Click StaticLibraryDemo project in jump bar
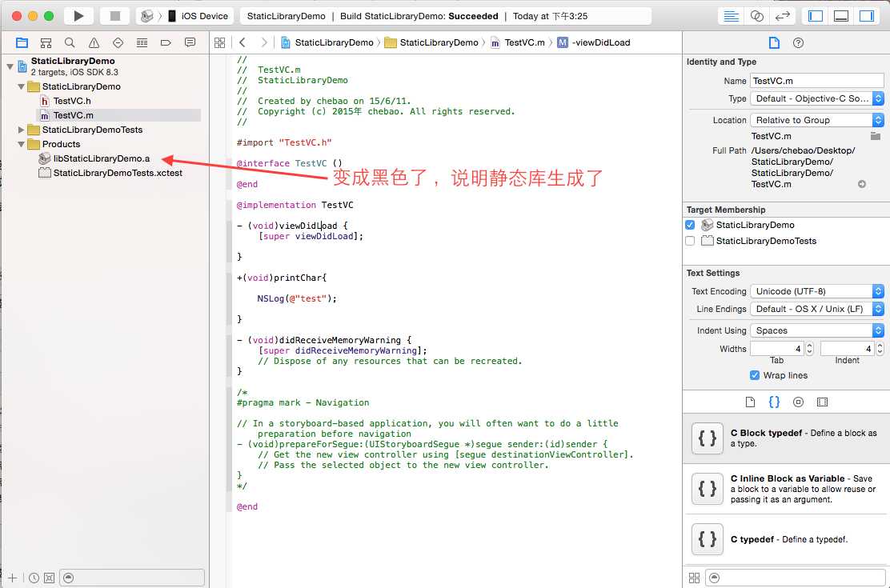The height and width of the screenshot is (588, 890). click(x=327, y=42)
